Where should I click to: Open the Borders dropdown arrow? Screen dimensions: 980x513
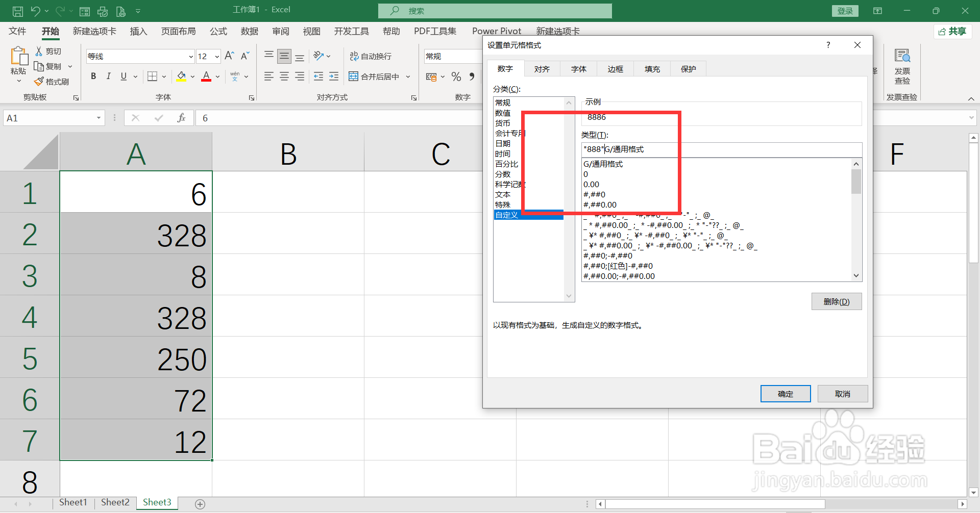164,76
